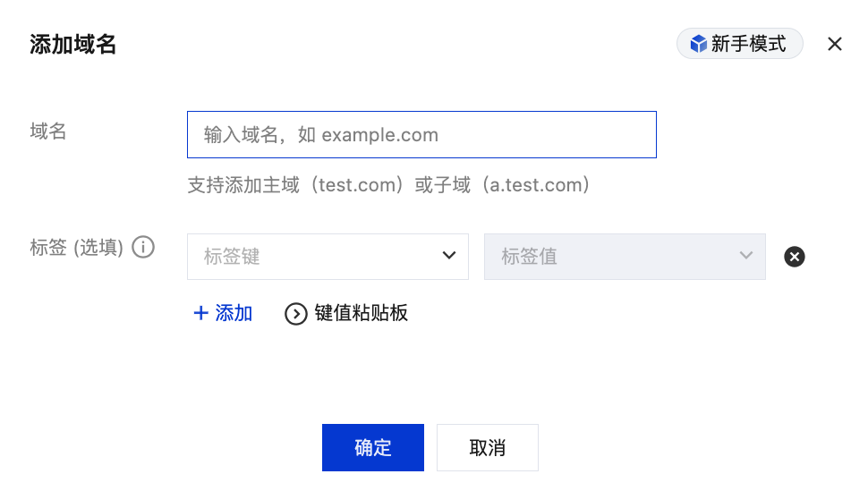
Task: Focus the 域名 input field
Action: (x=421, y=134)
